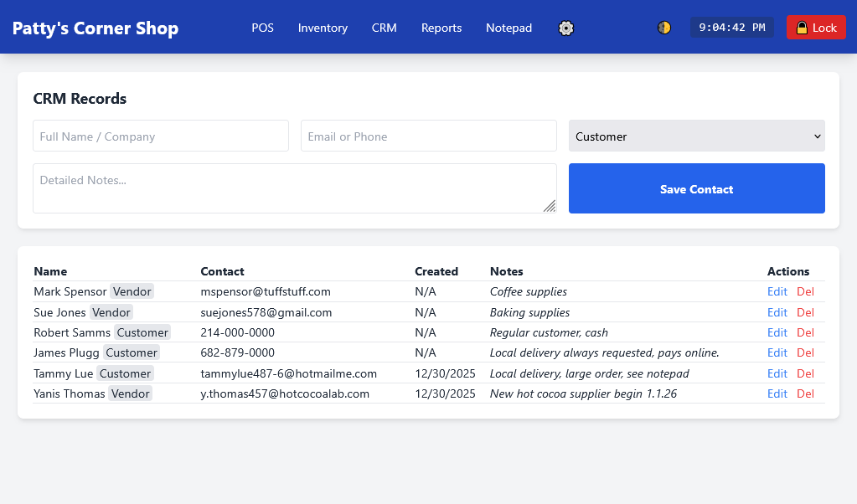Edit the Mark Spensor record
857x504 pixels.
tap(777, 292)
